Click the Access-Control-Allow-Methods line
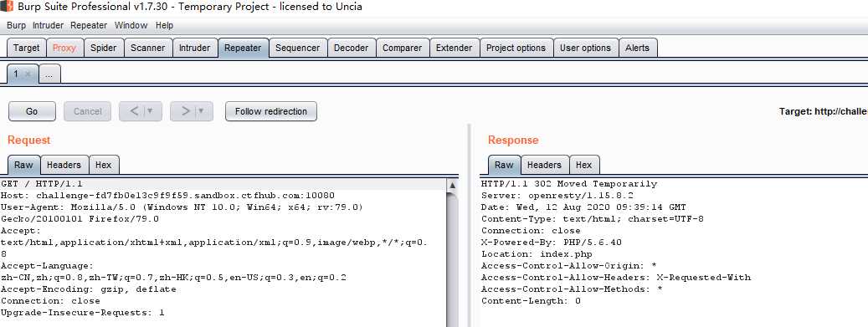 click(572, 289)
